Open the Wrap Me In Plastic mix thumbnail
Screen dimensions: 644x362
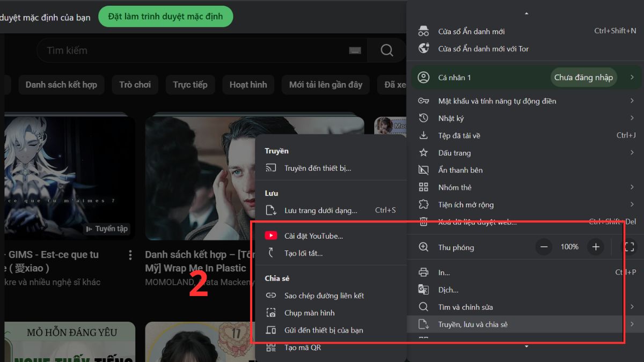[254, 178]
